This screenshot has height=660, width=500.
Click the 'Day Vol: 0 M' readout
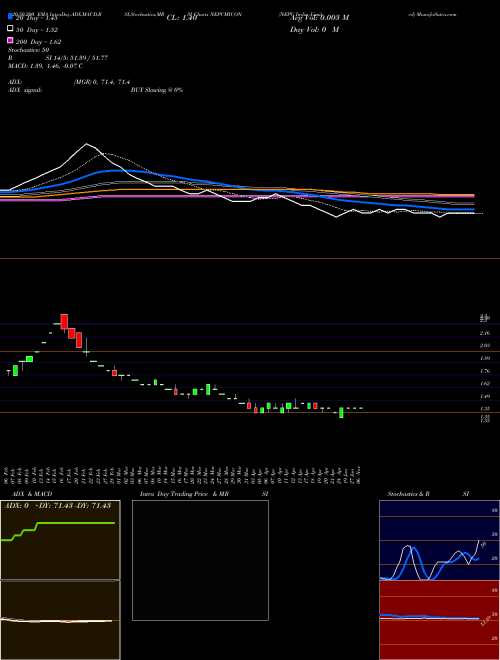tap(314, 29)
